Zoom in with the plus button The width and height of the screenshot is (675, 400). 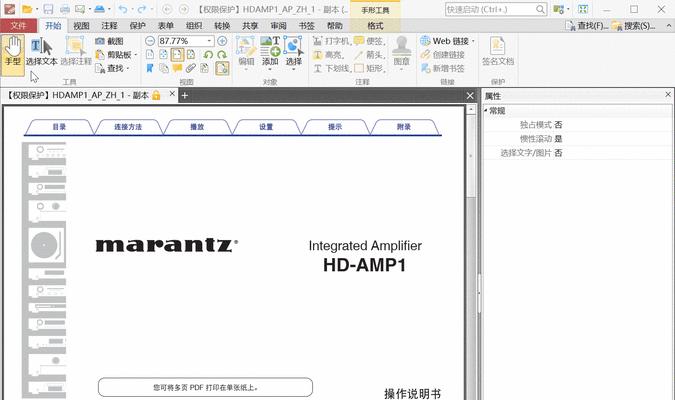[x=222, y=41]
